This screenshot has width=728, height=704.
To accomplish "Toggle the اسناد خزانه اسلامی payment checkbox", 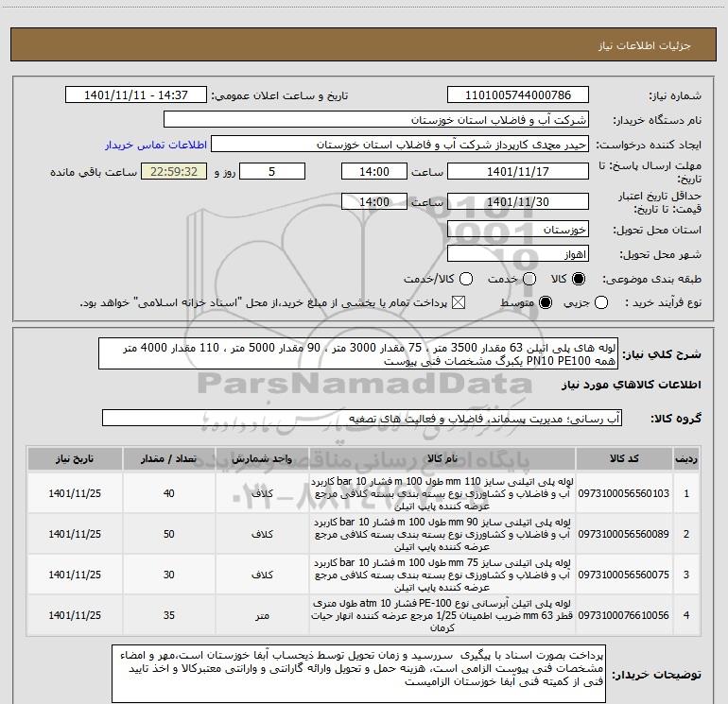I will pos(459,303).
